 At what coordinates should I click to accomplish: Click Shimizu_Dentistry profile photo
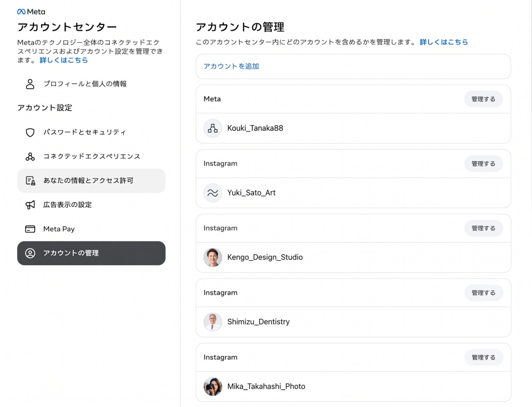pyautogui.click(x=213, y=322)
